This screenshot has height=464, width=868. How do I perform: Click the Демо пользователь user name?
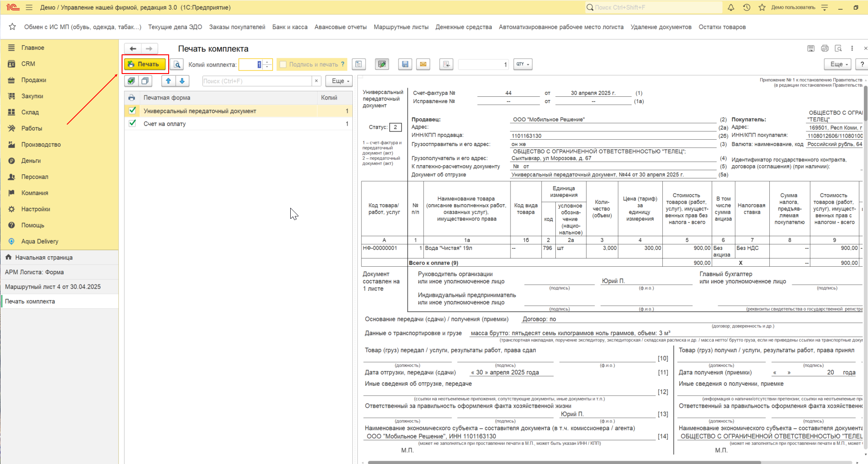(x=793, y=7)
